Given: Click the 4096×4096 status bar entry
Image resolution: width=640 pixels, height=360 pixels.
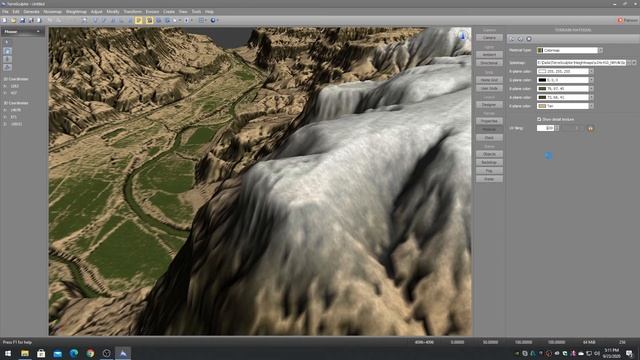Looking at the screenshot, I should (424, 342).
